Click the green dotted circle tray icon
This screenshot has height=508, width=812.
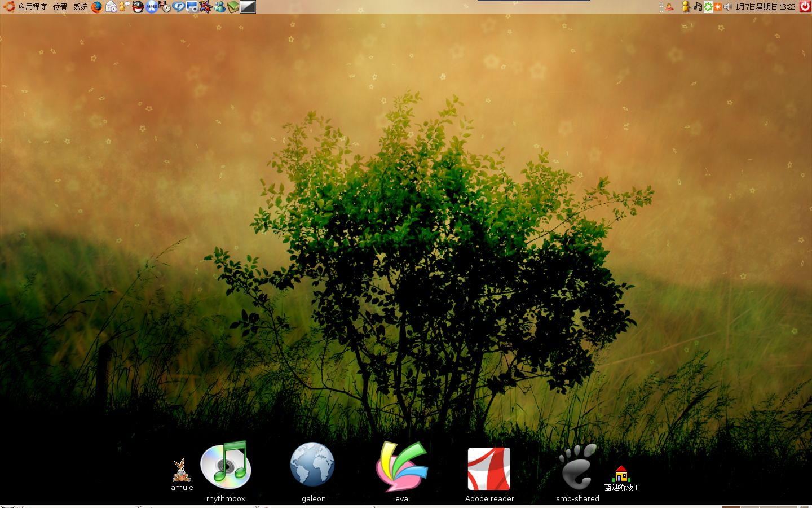708,7
